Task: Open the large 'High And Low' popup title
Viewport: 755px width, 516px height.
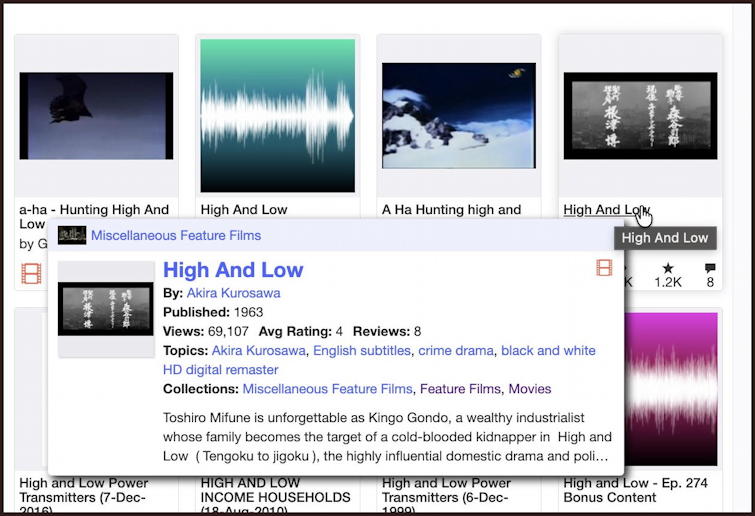Action: pyautogui.click(x=233, y=270)
